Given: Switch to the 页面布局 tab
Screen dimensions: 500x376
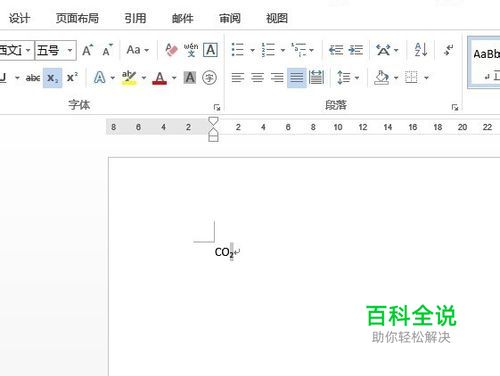Looking at the screenshot, I should point(77,18).
